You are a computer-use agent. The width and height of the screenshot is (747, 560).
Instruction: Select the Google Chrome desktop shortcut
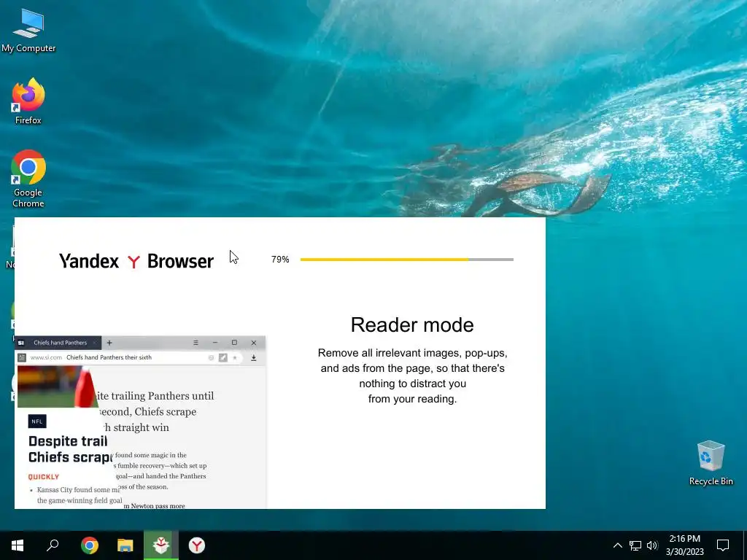tap(28, 179)
